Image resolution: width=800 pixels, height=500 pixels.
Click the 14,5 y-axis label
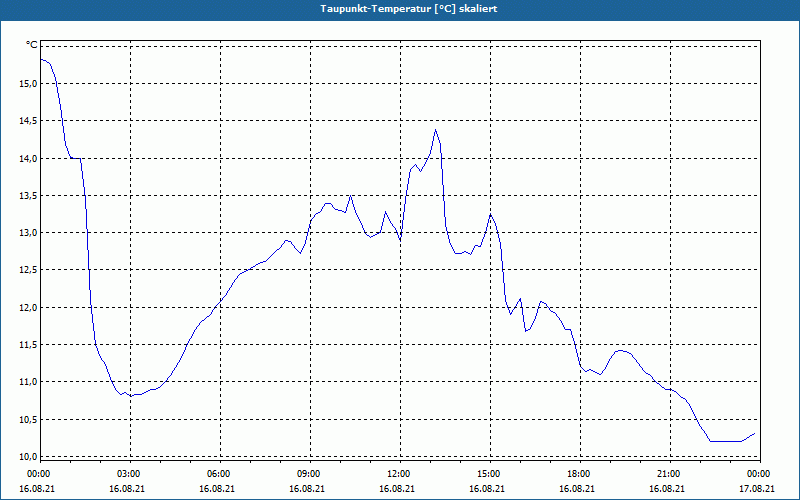pos(29,121)
